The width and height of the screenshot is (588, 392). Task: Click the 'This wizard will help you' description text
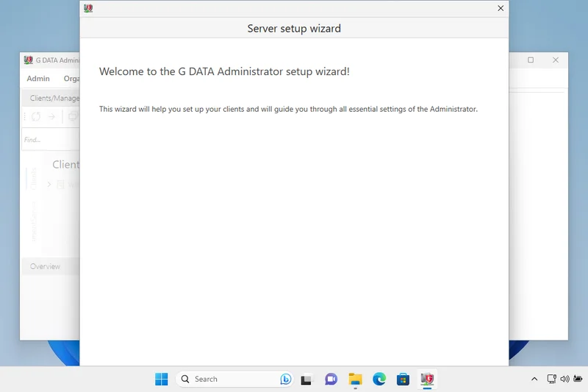pos(288,109)
